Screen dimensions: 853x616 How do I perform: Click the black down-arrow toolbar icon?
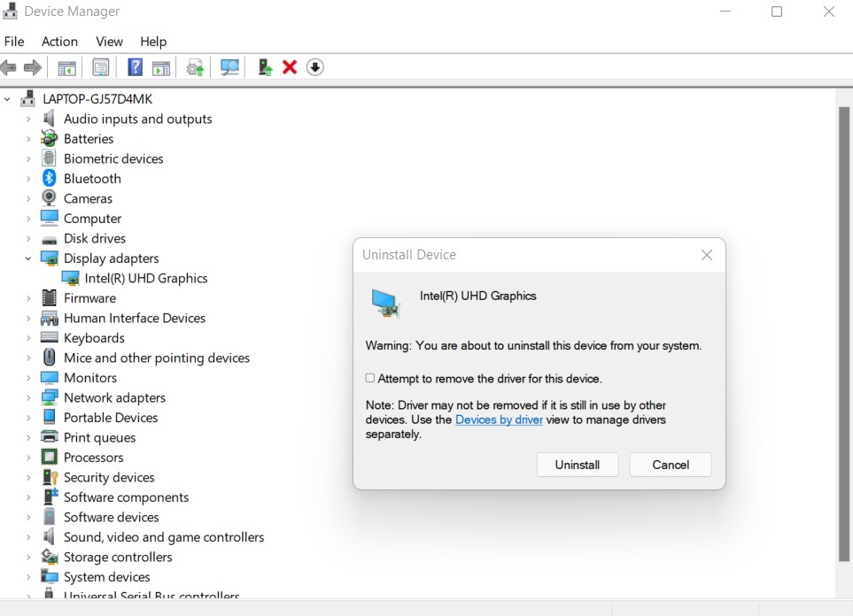pyautogui.click(x=315, y=67)
